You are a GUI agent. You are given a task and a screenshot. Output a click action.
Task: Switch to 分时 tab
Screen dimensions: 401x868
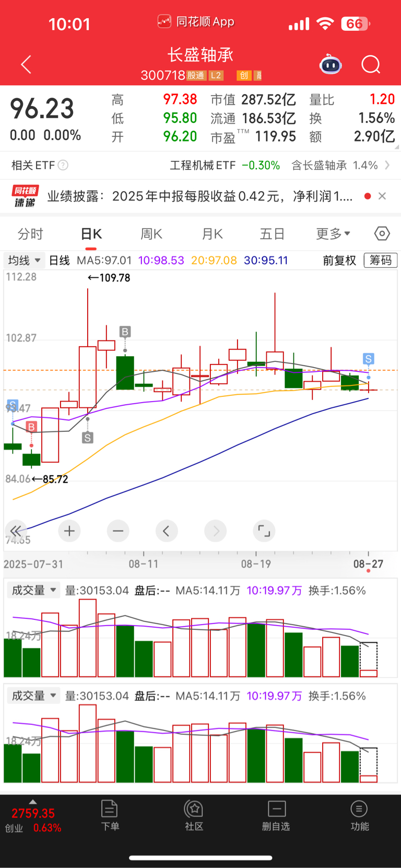tap(30, 234)
